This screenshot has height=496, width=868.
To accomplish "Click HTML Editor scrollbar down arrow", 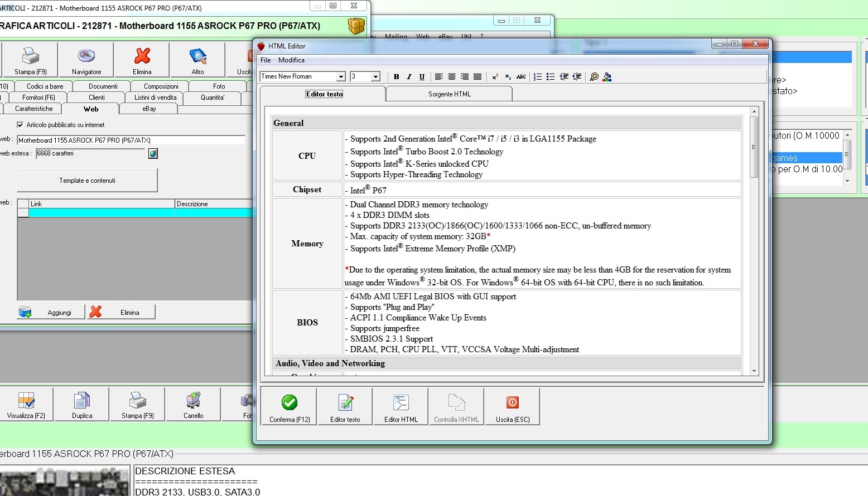I will (x=754, y=371).
